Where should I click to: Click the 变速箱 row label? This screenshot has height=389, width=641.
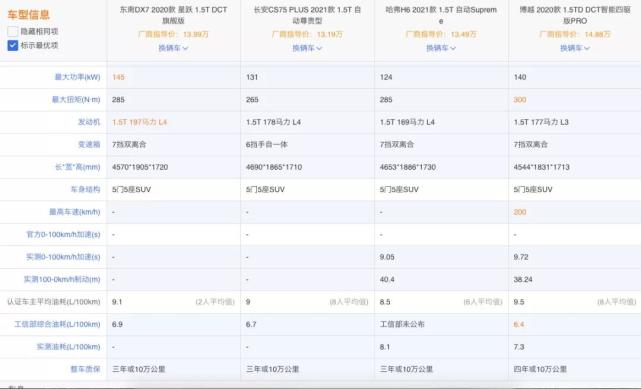click(89, 145)
